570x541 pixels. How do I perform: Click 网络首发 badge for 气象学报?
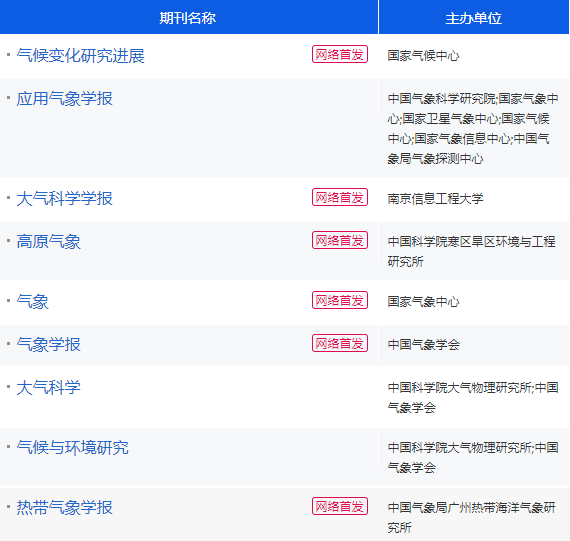(x=340, y=343)
